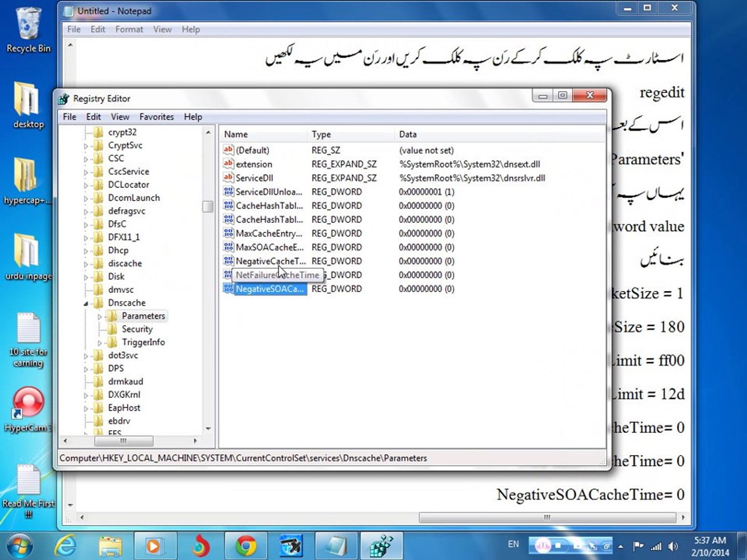Open the desktop folder icon
The image size is (747, 560).
click(x=28, y=105)
